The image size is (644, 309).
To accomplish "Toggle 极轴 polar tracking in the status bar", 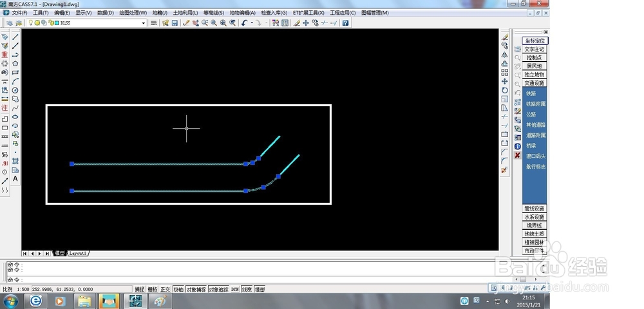I will [x=178, y=289].
